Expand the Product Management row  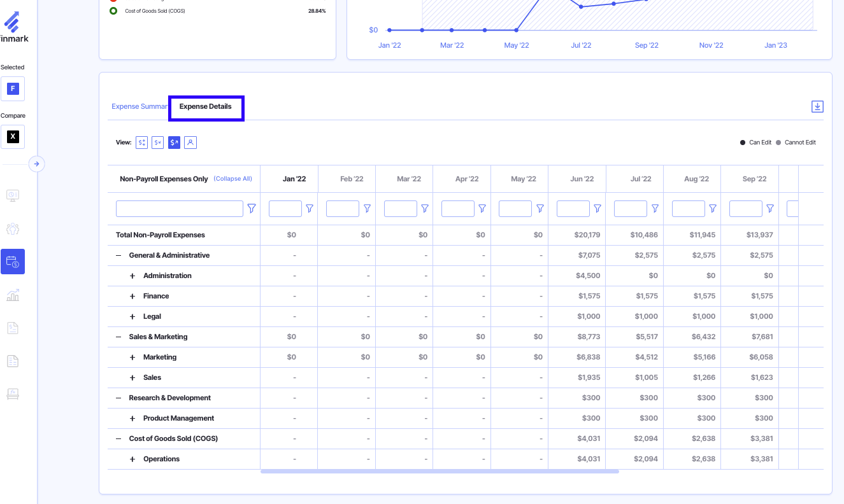click(132, 418)
